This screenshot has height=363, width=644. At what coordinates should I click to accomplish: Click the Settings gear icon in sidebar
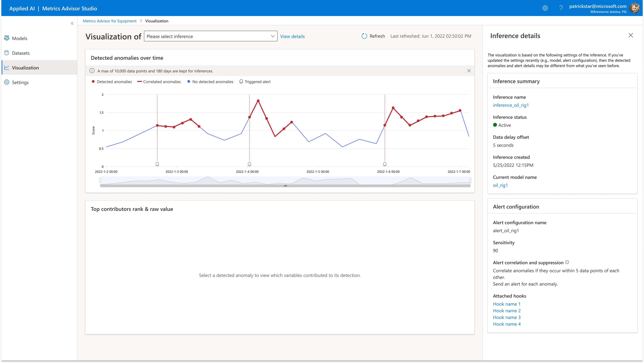coord(7,82)
